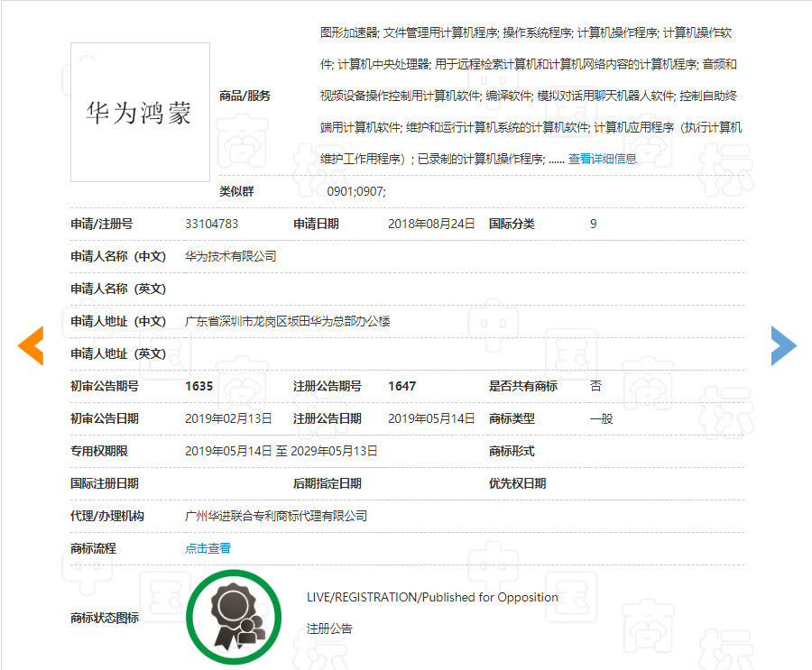This screenshot has width=812, height=670.
Task: Select applicant name 华为技术有限公司
Action: pos(230,256)
